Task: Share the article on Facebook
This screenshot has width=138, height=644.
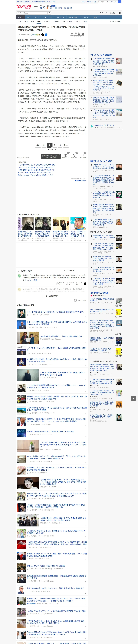Action: click(46, 35)
